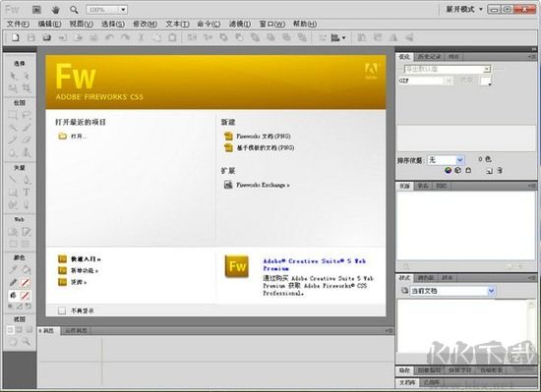Switch to the 历史记录 tab
Viewport: 541px width, 392px height.
pyautogui.click(x=429, y=57)
